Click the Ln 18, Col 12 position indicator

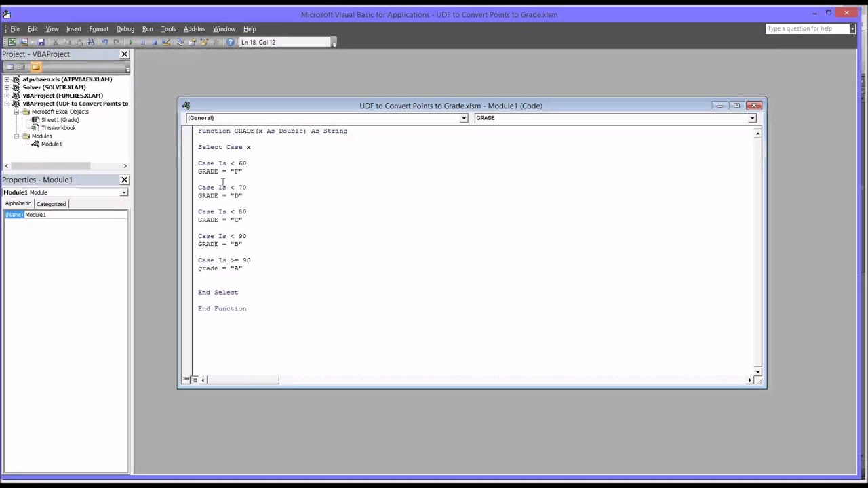click(285, 42)
